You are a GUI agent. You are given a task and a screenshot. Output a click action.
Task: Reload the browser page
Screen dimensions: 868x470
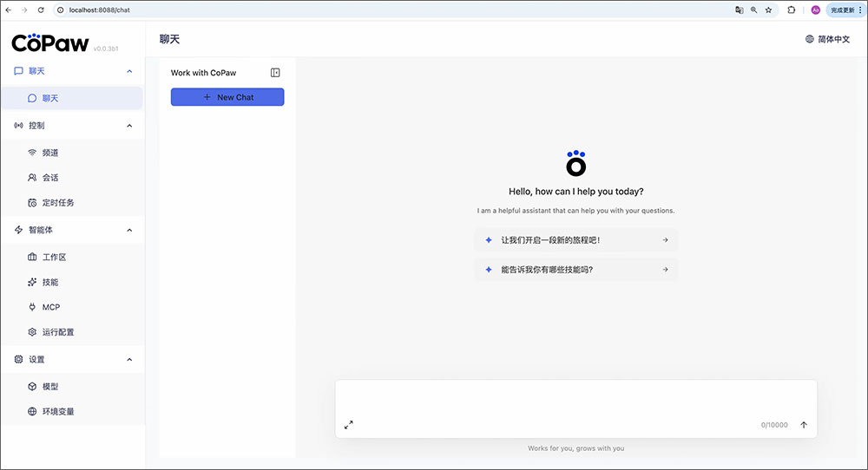[x=41, y=10]
